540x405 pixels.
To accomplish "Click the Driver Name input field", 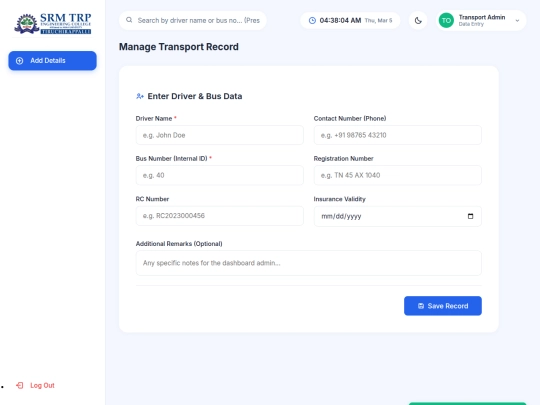I will [x=220, y=135].
